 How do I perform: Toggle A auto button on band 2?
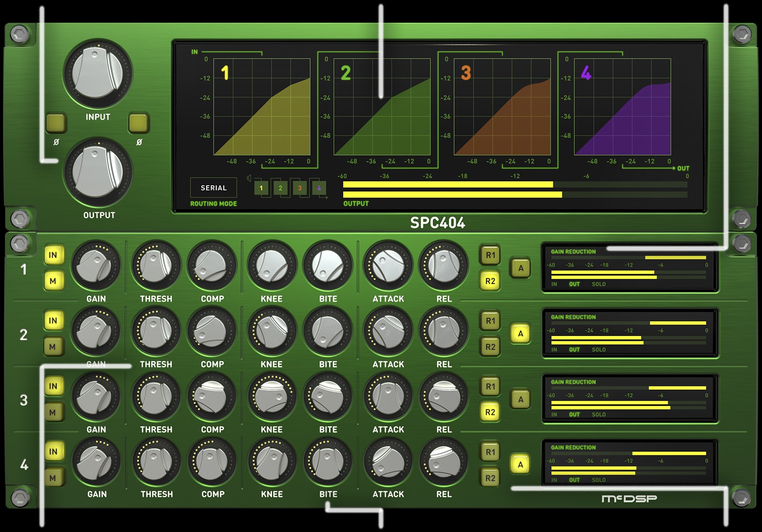520,334
